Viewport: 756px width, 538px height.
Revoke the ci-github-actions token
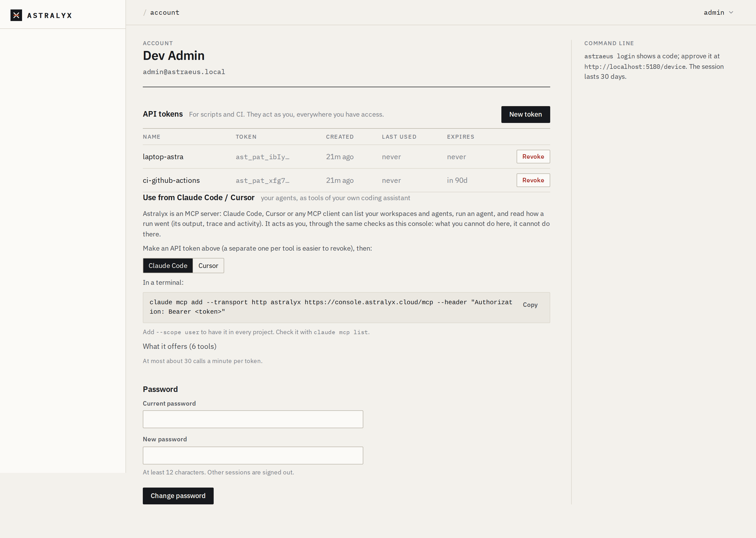(x=533, y=180)
